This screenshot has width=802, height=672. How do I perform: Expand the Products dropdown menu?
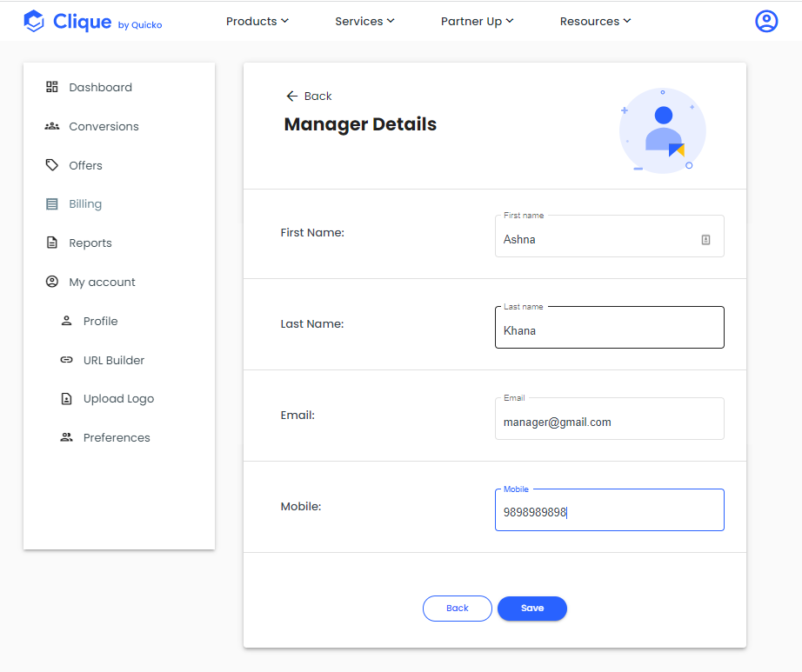[257, 21]
